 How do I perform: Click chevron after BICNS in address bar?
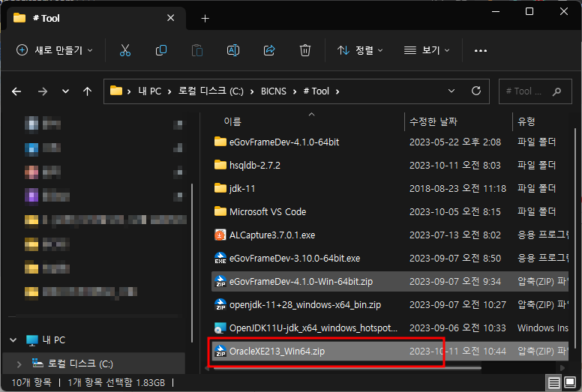(295, 91)
